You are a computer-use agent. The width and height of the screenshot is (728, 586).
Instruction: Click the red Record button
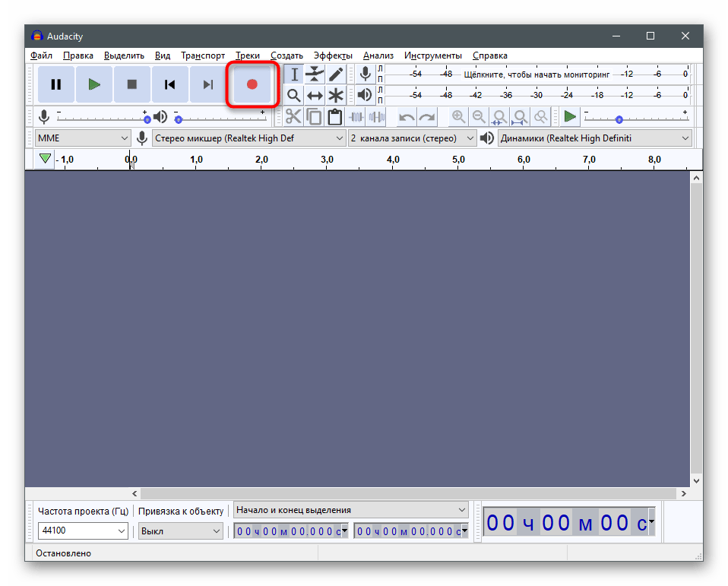coord(252,84)
